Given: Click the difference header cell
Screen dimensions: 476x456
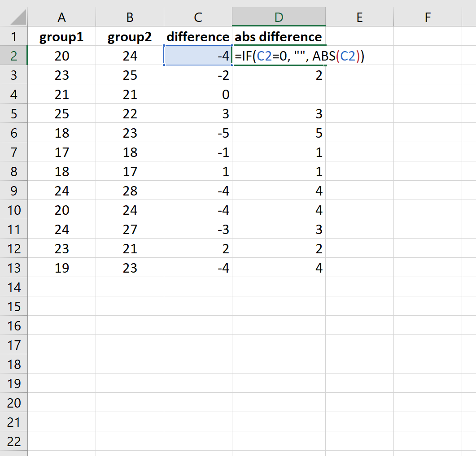Looking at the screenshot, I should (x=198, y=36).
